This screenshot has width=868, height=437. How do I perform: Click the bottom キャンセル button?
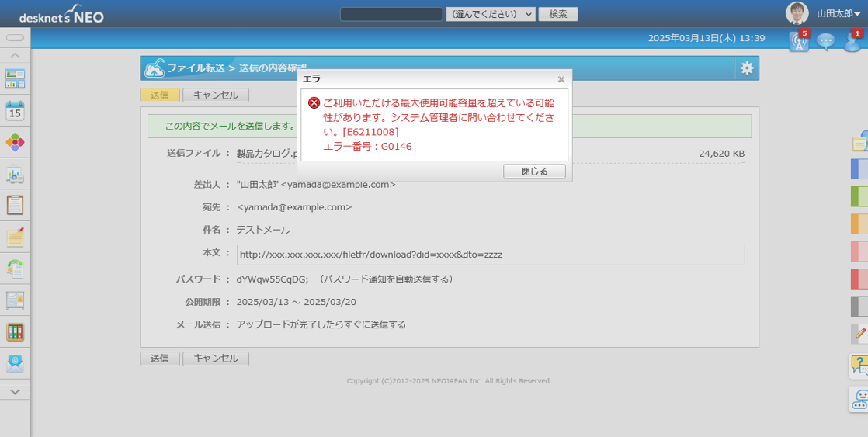216,359
